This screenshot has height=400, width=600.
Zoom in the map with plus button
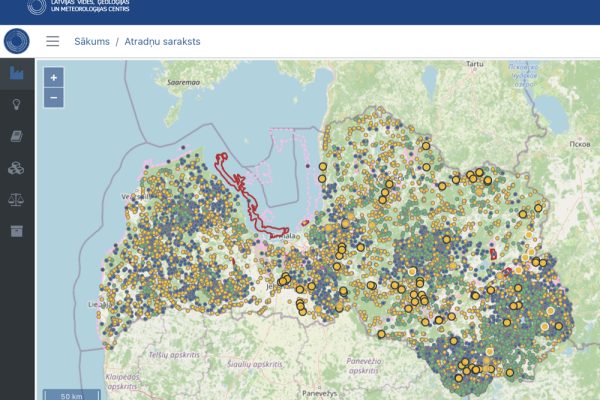[54, 78]
